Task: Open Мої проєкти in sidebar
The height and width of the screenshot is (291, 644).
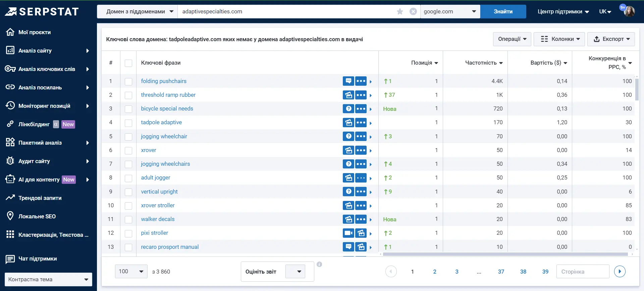Action: (35, 32)
